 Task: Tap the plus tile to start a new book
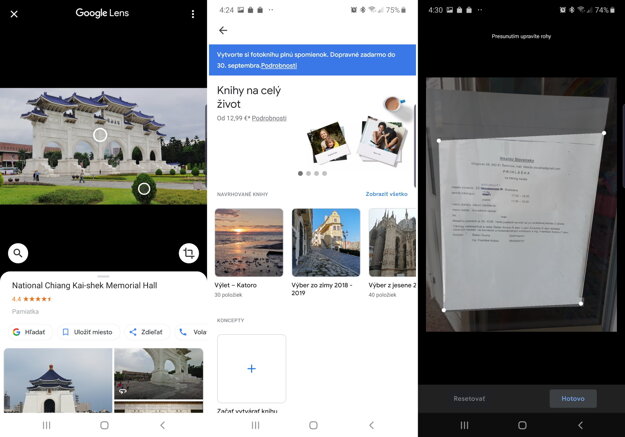[x=252, y=368]
